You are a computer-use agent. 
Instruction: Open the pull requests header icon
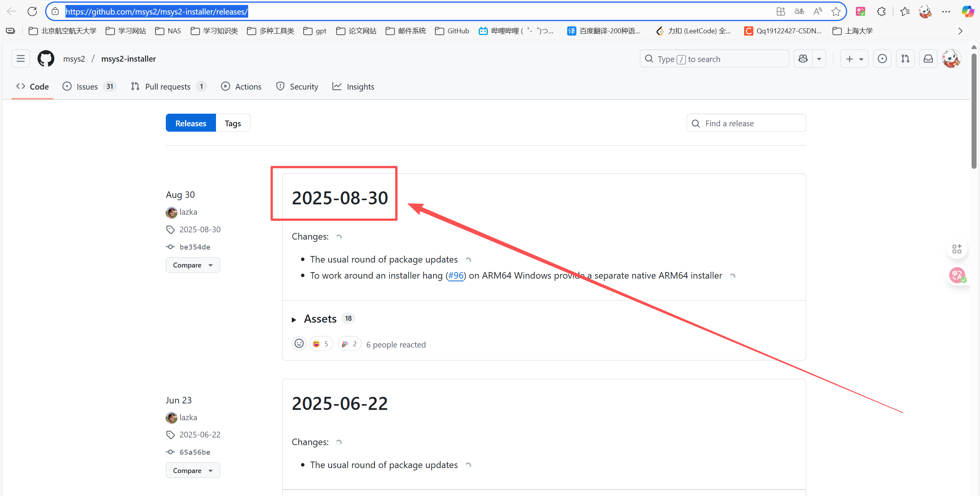905,59
